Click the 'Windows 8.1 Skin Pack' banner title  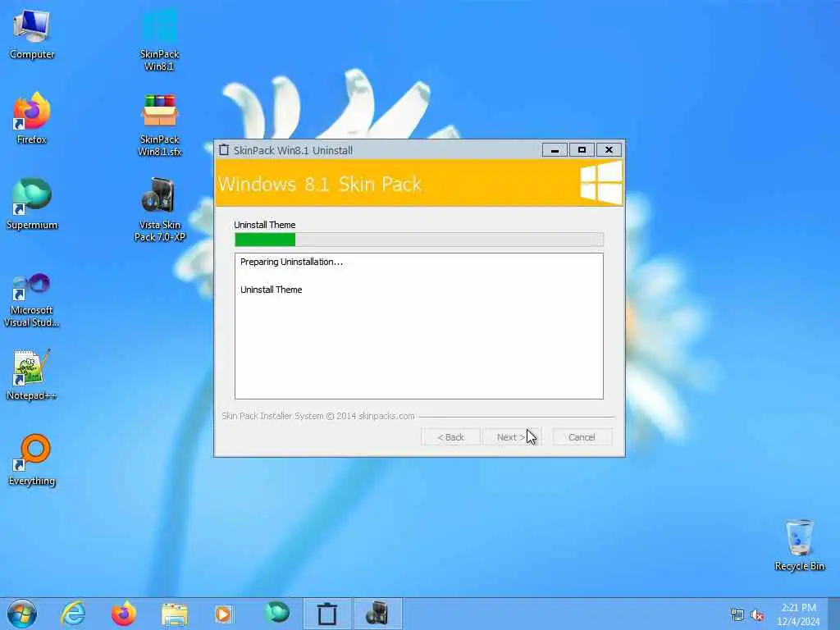[x=320, y=185]
